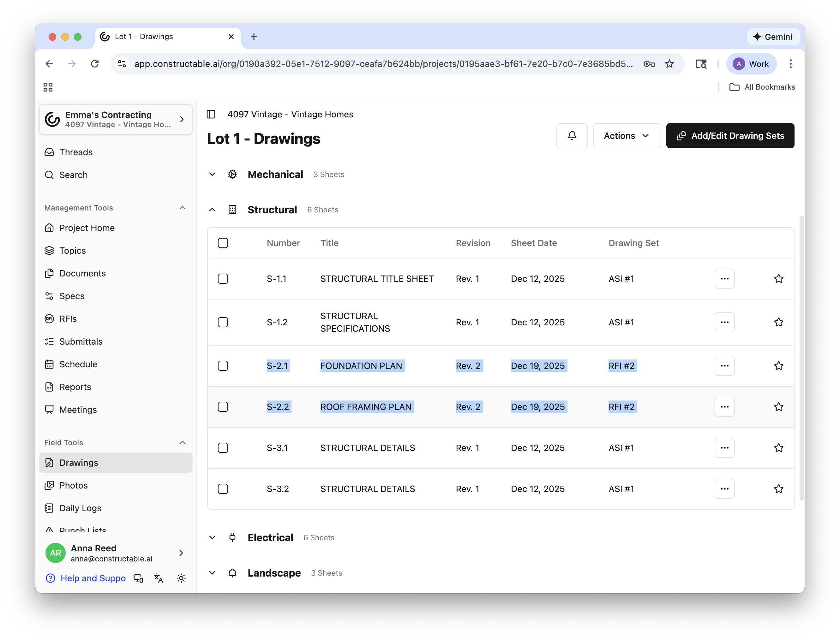Open more options for sheet S-1.1
This screenshot has width=840, height=640.
click(724, 278)
